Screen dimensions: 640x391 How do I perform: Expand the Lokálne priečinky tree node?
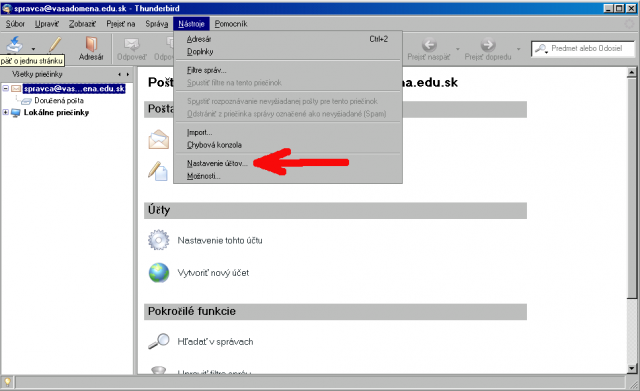pyautogui.click(x=5, y=112)
